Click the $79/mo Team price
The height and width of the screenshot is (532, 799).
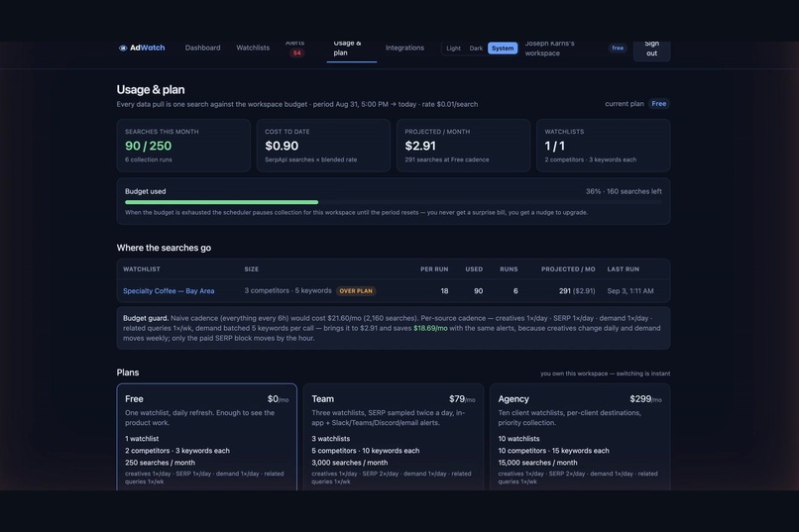click(x=462, y=399)
